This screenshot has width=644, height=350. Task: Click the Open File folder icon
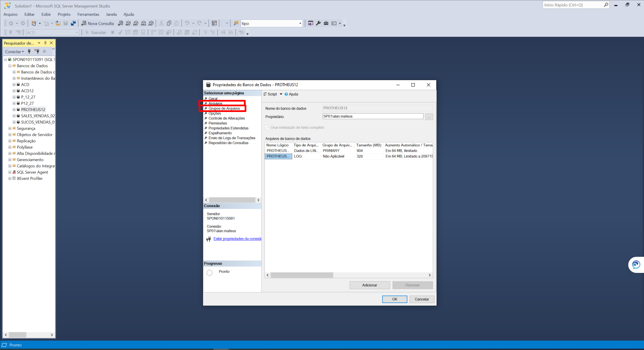pos(58,23)
